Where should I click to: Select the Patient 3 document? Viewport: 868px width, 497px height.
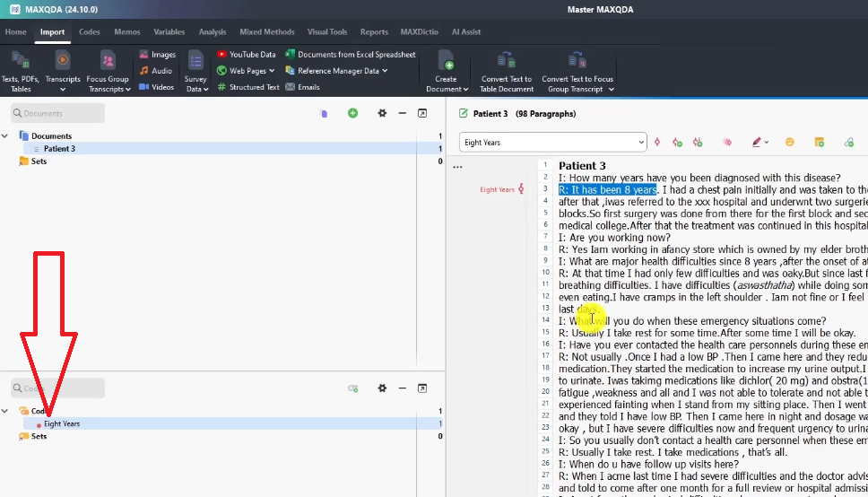point(59,149)
